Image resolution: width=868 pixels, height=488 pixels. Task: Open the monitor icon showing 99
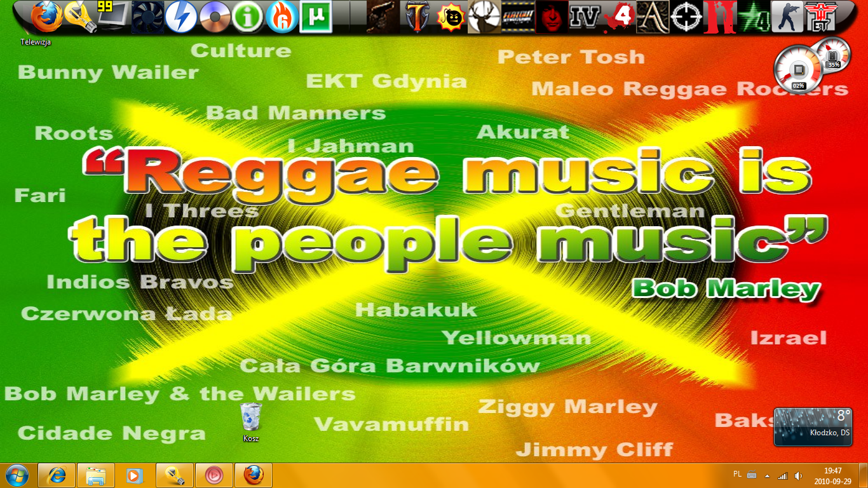point(114,17)
